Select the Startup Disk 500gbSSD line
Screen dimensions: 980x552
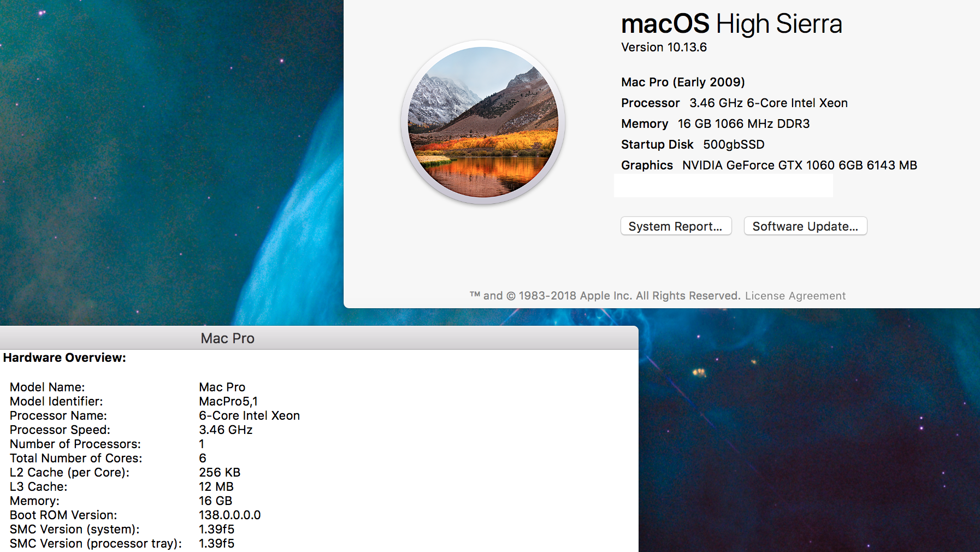pos(693,144)
